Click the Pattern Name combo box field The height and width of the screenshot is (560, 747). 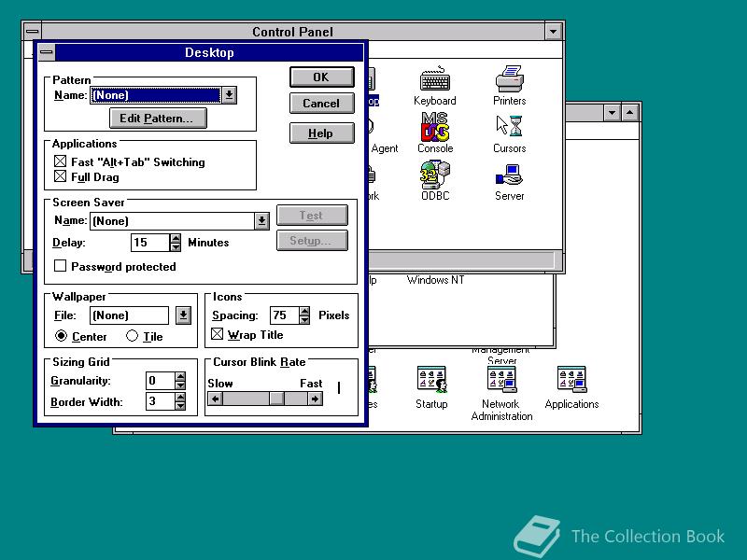click(156, 95)
